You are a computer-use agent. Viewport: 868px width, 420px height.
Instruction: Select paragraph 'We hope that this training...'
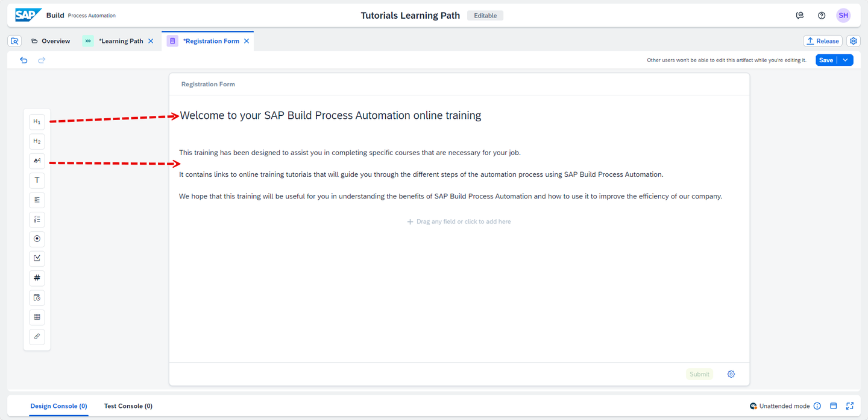pos(450,196)
